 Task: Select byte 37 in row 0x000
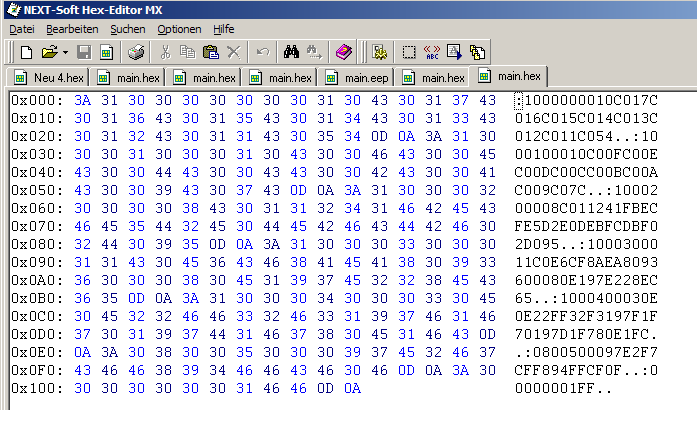point(461,100)
